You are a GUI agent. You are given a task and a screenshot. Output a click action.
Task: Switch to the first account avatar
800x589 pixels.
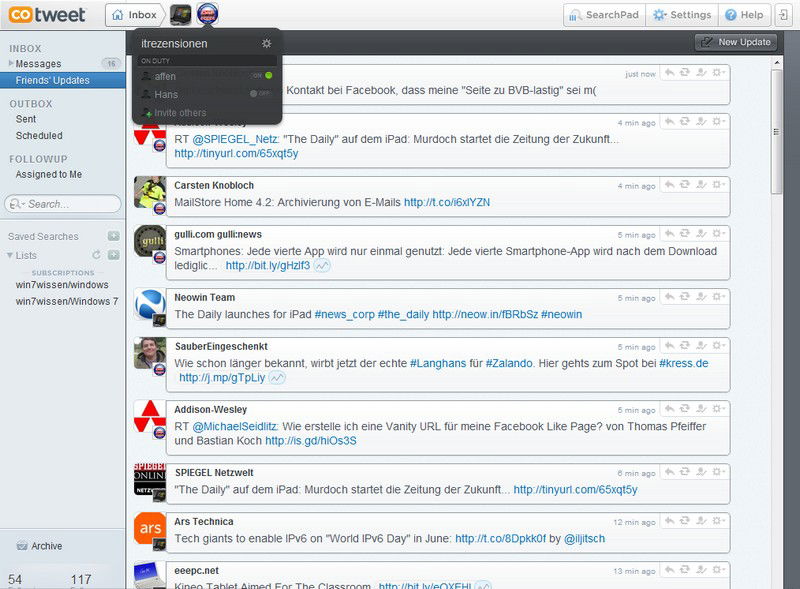tap(181, 15)
